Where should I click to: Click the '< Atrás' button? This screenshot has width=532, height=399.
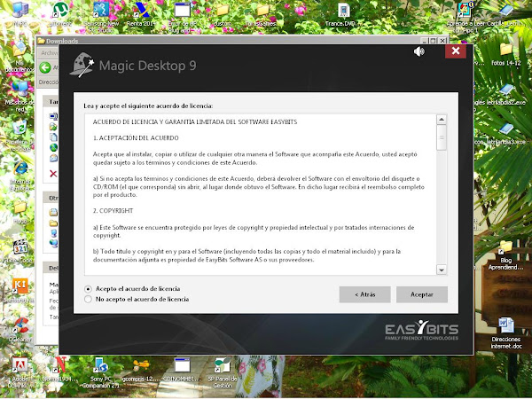(x=364, y=294)
